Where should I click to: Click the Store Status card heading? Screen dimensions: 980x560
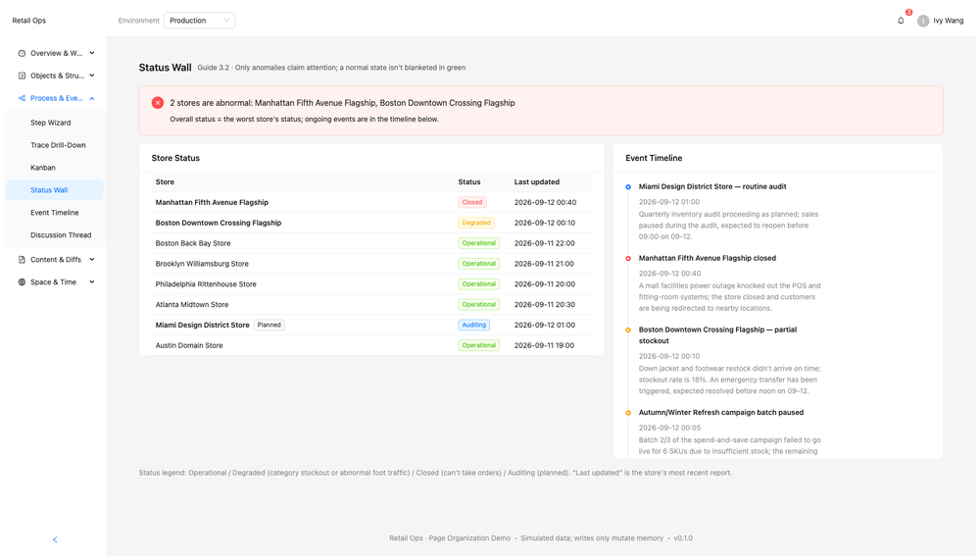pyautogui.click(x=175, y=158)
